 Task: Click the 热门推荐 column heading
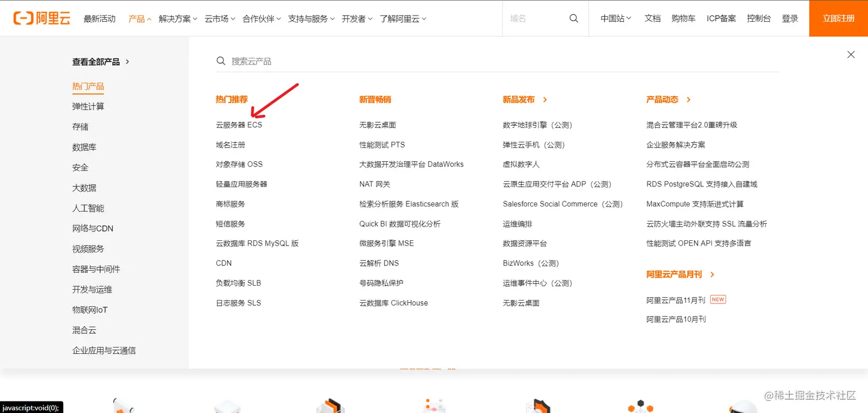[231, 99]
